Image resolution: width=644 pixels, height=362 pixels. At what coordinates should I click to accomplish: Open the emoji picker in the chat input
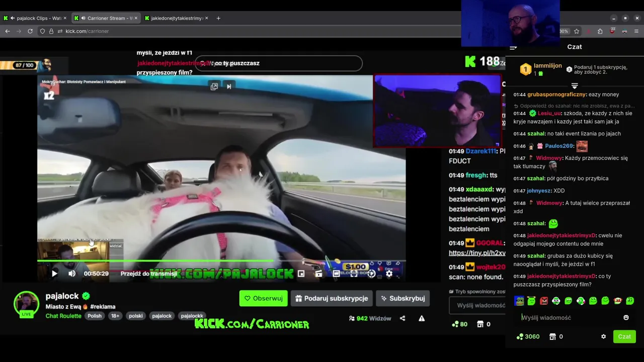click(x=626, y=318)
